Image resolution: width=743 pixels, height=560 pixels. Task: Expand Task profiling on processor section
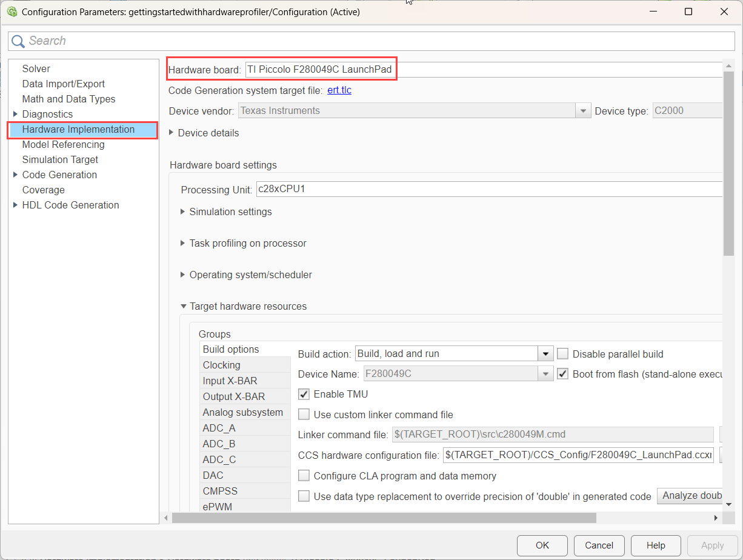point(182,243)
